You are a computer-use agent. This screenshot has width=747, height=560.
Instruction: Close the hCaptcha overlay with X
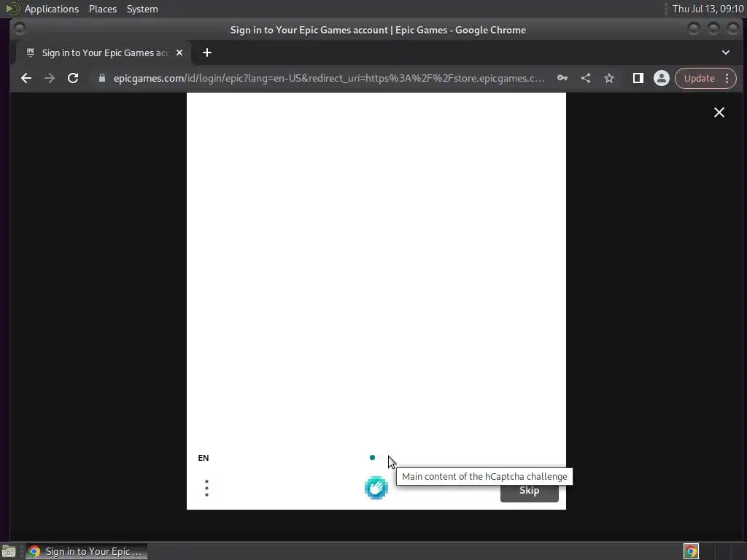coord(719,112)
